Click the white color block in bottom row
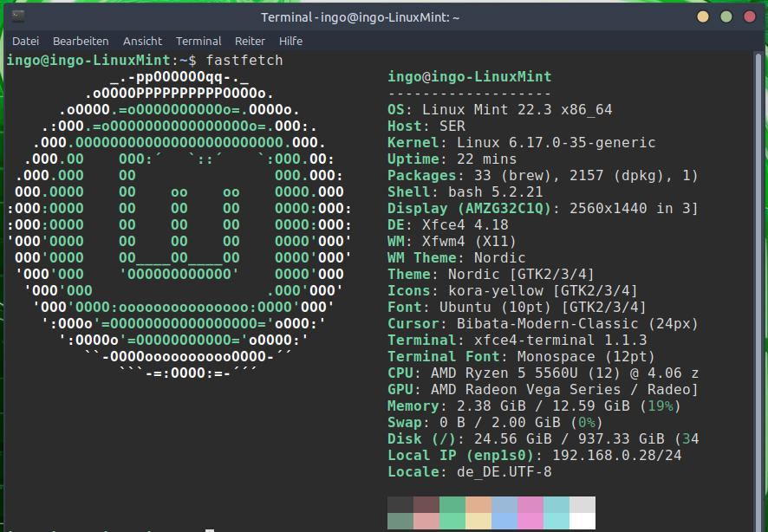768x532 pixels. pyautogui.click(x=583, y=521)
